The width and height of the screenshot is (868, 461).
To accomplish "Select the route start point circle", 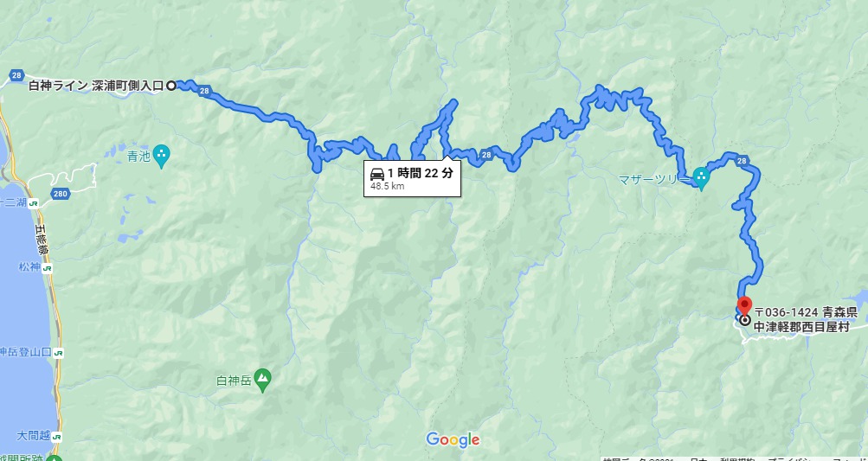I will [x=171, y=86].
